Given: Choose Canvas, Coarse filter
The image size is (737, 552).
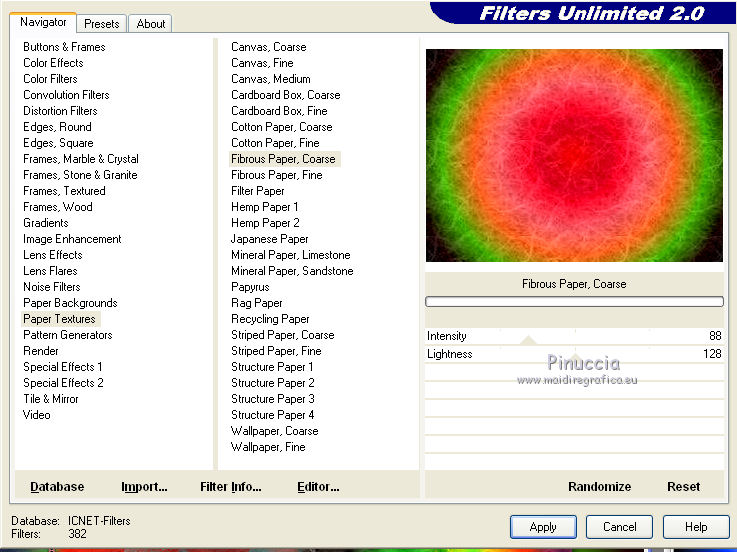Looking at the screenshot, I should [x=269, y=47].
